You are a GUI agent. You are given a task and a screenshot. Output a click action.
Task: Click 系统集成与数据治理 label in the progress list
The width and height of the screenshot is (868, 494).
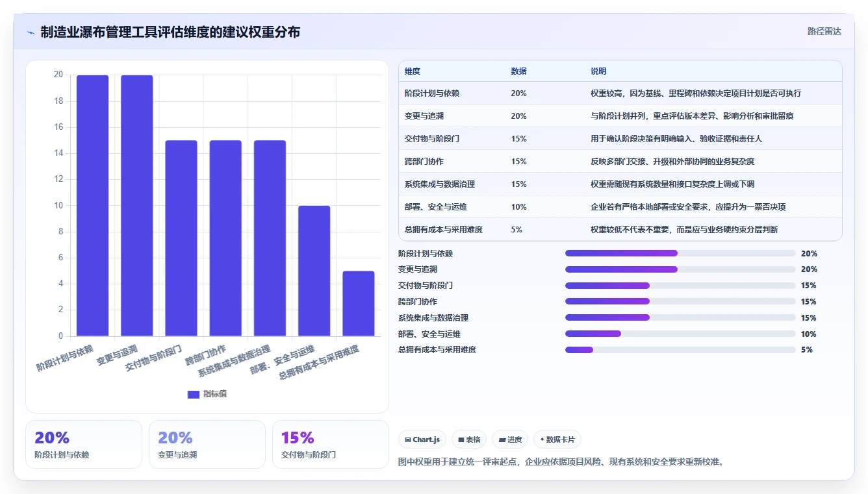(433, 318)
